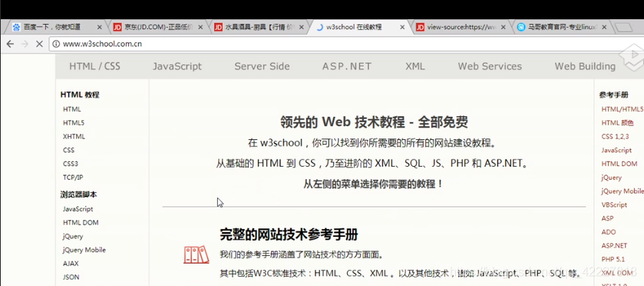Viewport: 644px width, 286px height.
Task: Open the Web Building nav item
Action: [585, 66]
